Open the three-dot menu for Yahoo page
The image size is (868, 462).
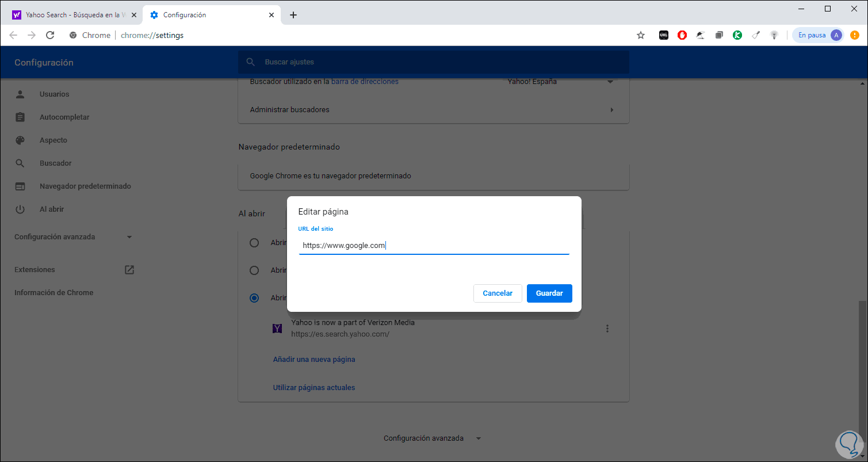pos(607,329)
